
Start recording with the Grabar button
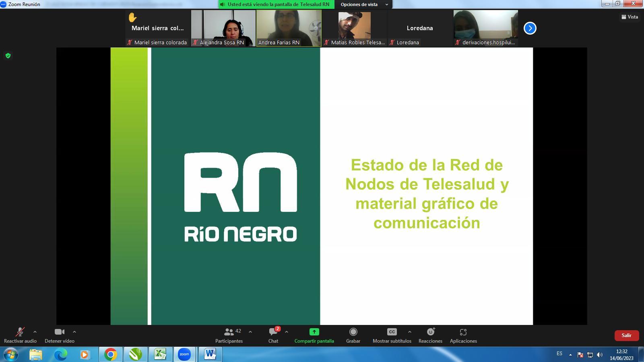coord(353,335)
